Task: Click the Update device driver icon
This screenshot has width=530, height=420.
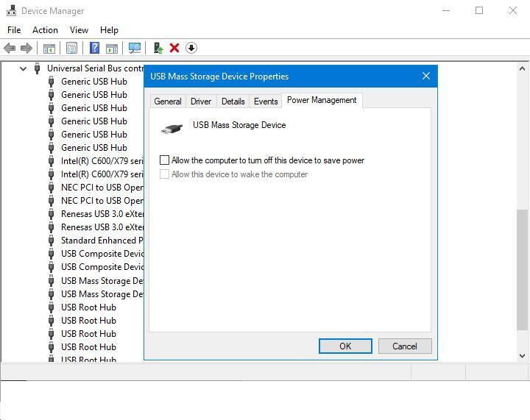Action: click(x=158, y=49)
